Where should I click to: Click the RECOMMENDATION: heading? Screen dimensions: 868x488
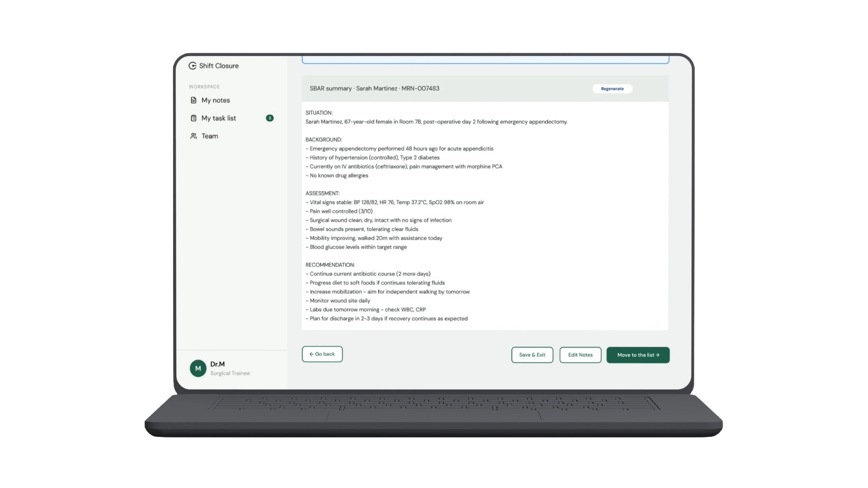(330, 265)
